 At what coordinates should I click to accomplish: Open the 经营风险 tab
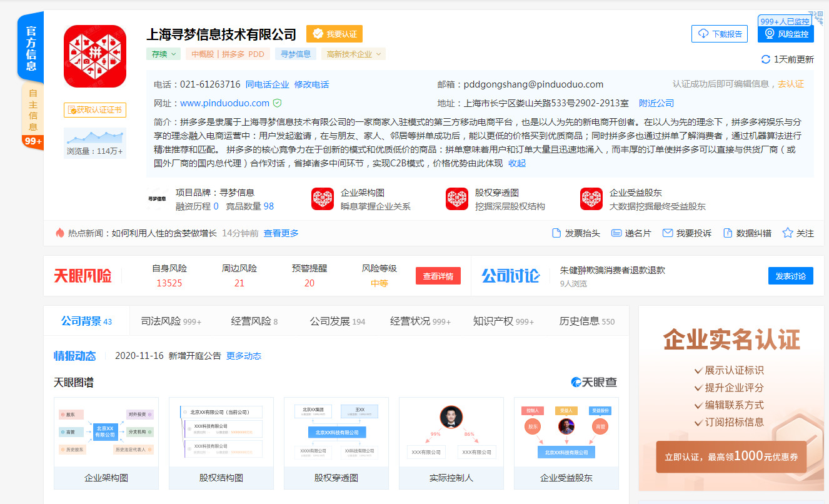coord(254,321)
